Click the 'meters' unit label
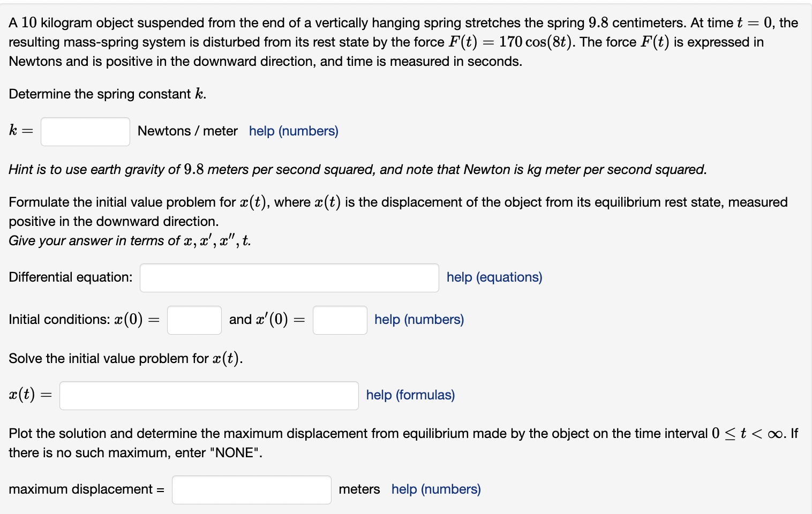 (359, 489)
